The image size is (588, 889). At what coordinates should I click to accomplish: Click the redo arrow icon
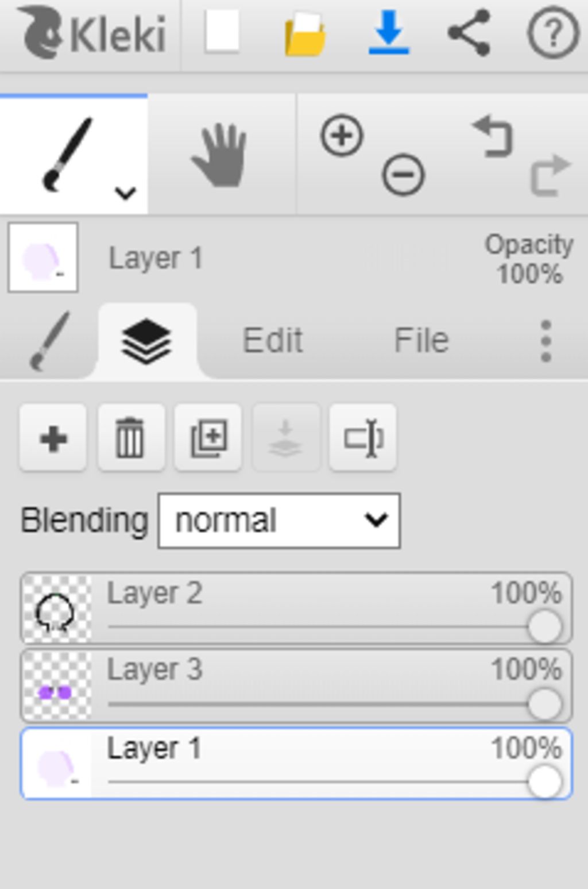point(549,175)
